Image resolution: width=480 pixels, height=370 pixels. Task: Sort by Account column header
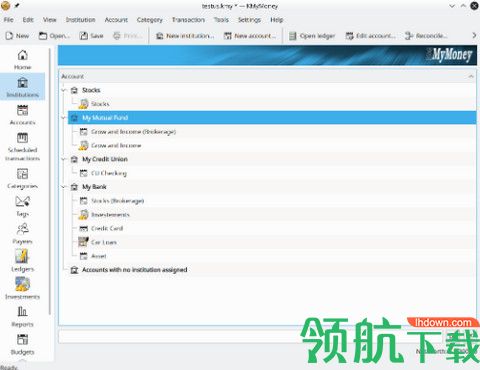click(268, 76)
